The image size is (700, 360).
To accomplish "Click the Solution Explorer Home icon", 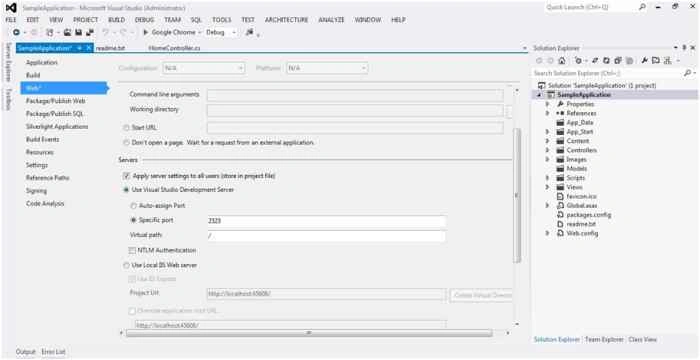I will click(562, 60).
